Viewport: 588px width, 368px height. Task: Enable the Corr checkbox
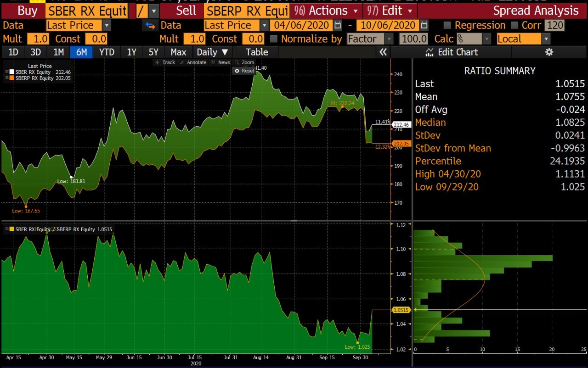point(514,26)
